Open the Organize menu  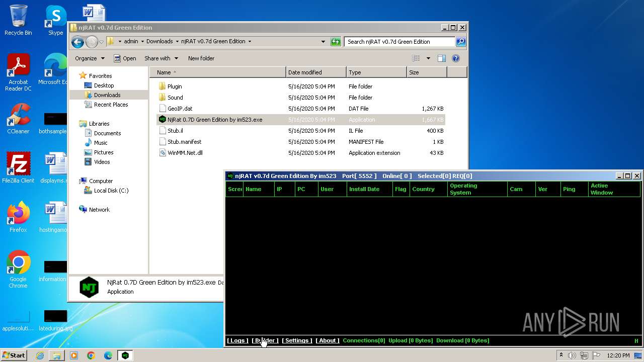click(x=90, y=58)
